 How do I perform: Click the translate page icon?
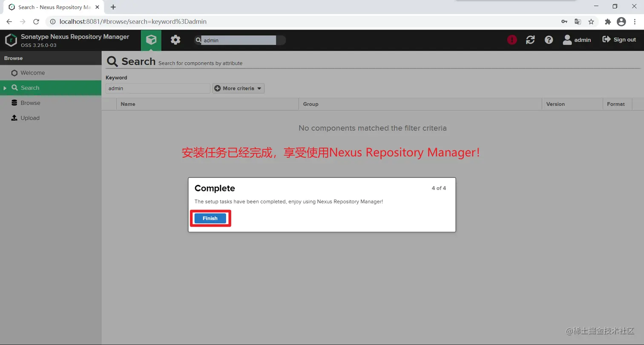pos(578,22)
